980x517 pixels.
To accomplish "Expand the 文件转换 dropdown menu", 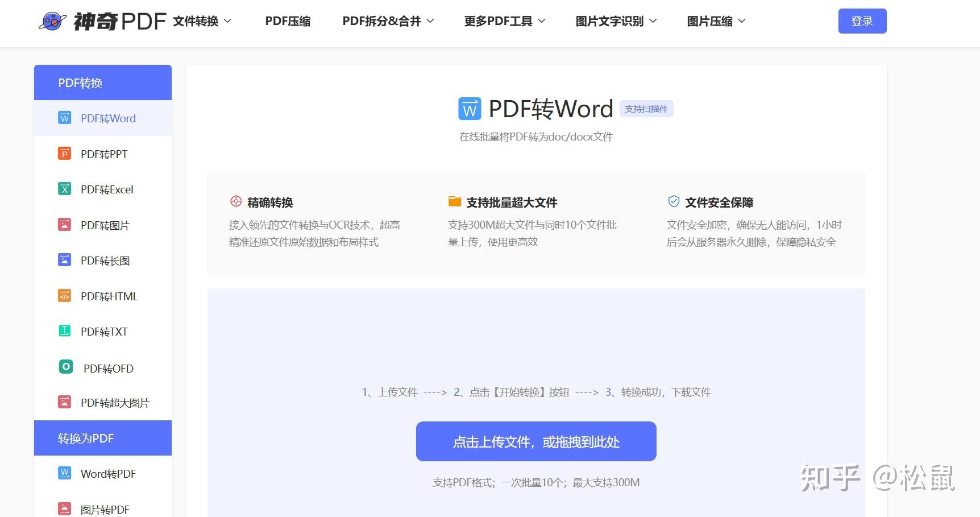I will (x=202, y=21).
